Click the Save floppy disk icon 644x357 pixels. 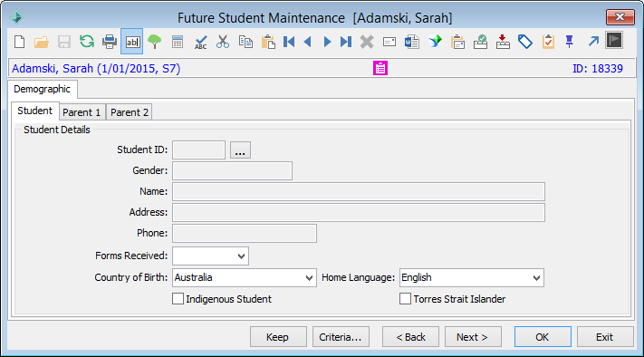[x=64, y=42]
